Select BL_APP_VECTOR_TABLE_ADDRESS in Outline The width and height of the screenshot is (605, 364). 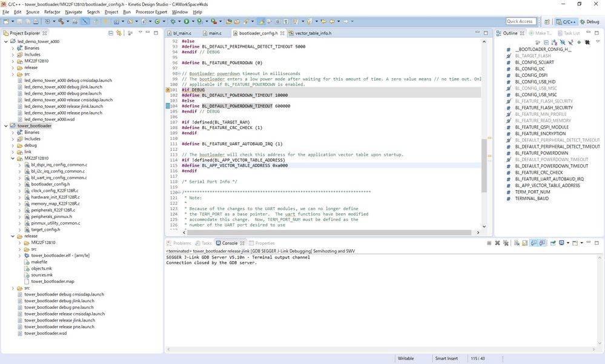pos(547,186)
